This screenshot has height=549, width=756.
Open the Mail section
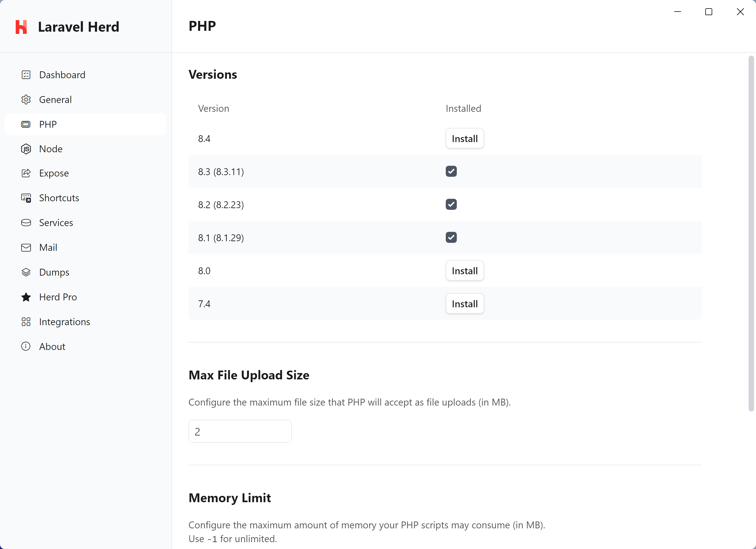[48, 247]
